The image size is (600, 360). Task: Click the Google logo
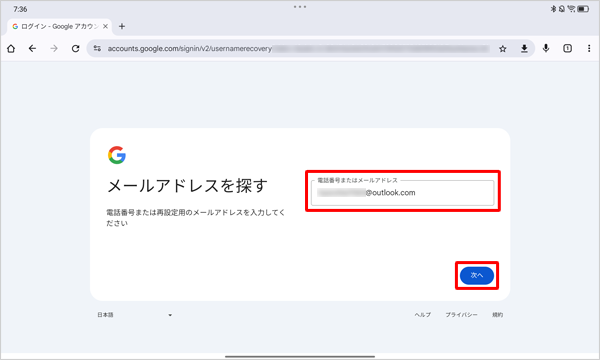(117, 155)
